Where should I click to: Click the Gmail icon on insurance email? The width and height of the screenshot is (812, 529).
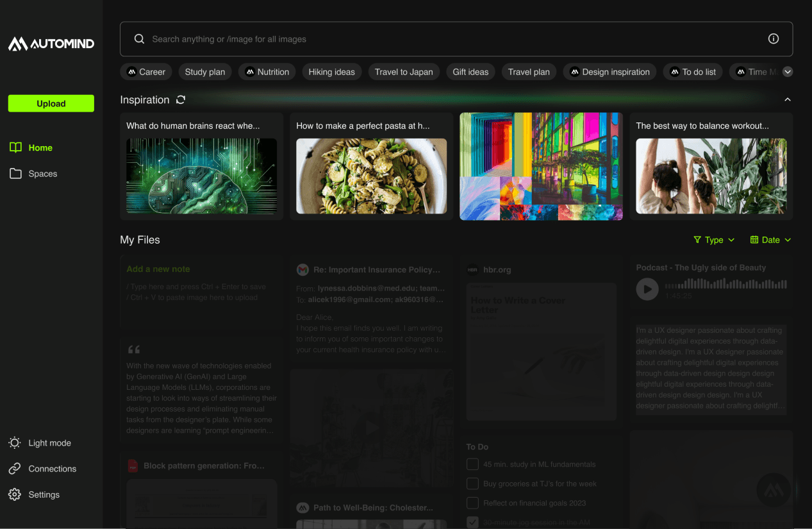coord(302,270)
